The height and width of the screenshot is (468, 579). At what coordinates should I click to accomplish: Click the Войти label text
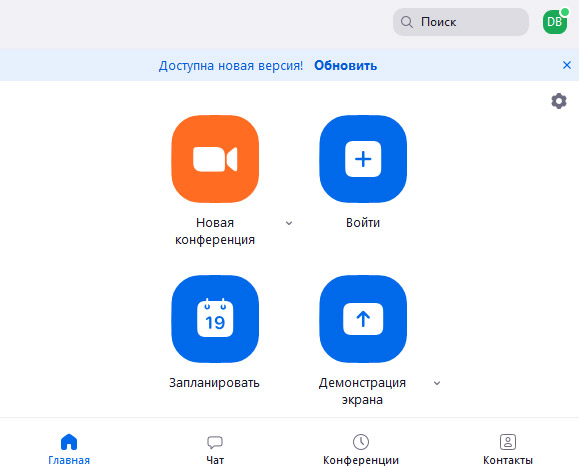point(363,223)
